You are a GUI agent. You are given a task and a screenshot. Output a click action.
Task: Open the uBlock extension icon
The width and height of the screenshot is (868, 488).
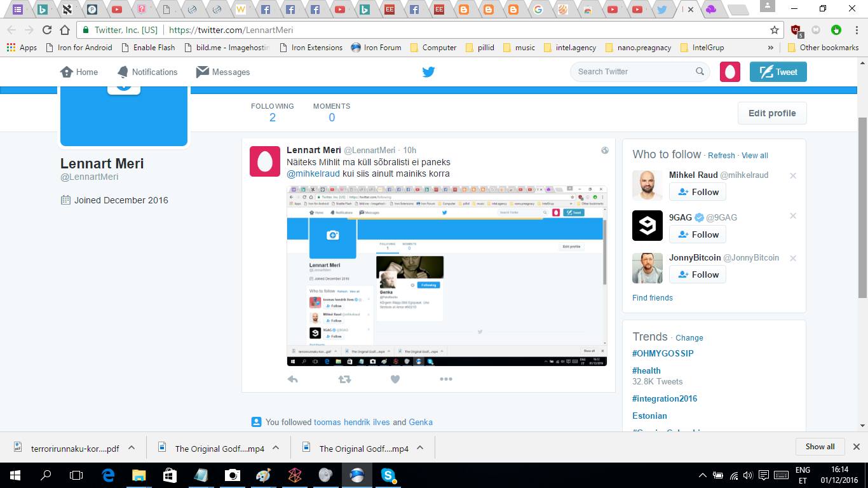(x=796, y=30)
